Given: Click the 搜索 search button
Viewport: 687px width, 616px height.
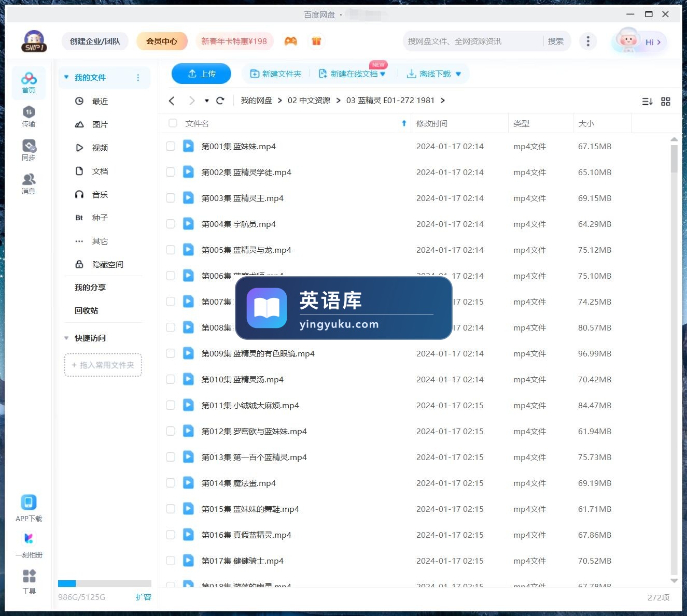Looking at the screenshot, I should coord(556,41).
